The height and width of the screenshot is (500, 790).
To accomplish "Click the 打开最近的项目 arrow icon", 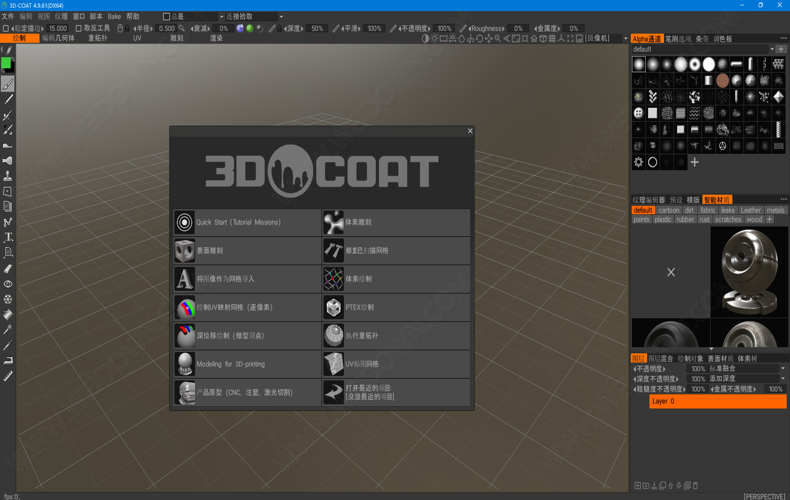I will click(x=333, y=392).
